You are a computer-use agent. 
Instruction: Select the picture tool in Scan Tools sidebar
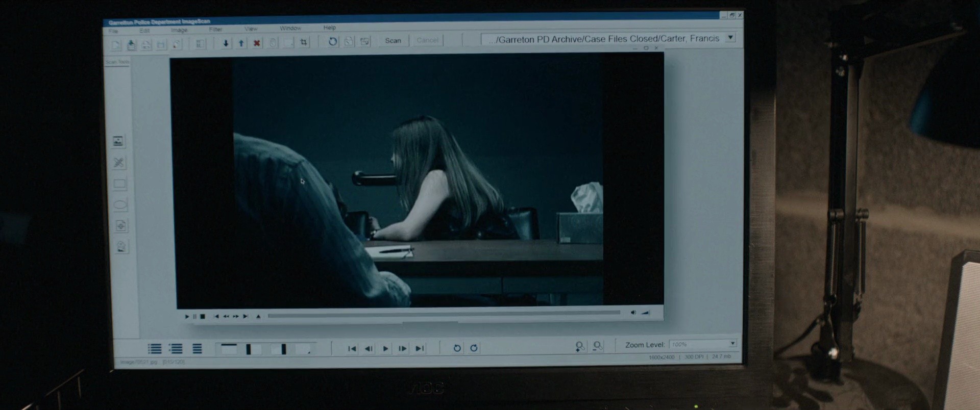pos(118,141)
